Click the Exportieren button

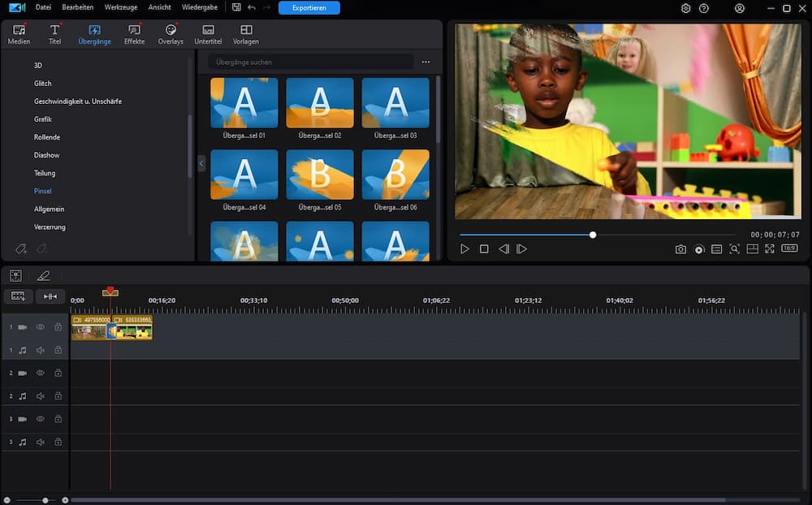pos(309,8)
